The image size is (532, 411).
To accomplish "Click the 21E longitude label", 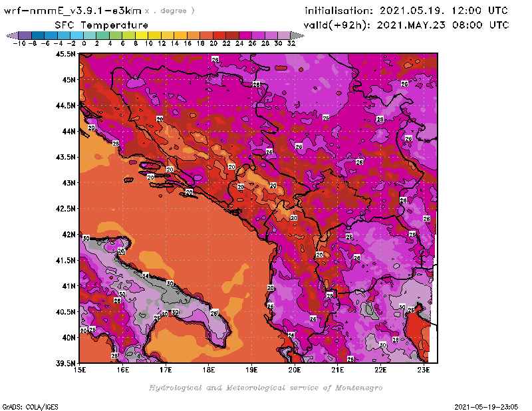I will 338,370.
